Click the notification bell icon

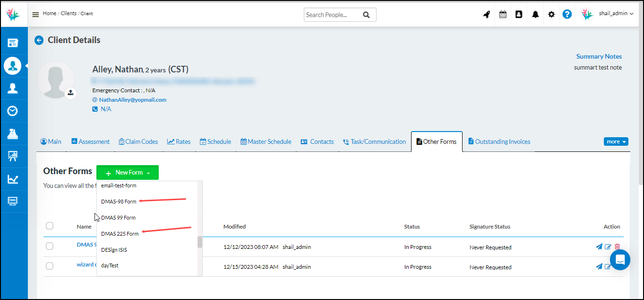(x=535, y=14)
